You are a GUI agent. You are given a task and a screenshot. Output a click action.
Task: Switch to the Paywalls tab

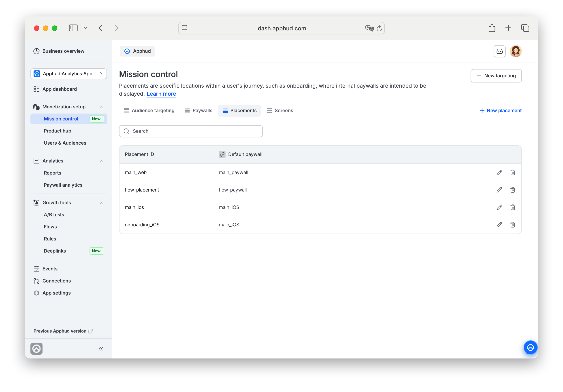198,110
